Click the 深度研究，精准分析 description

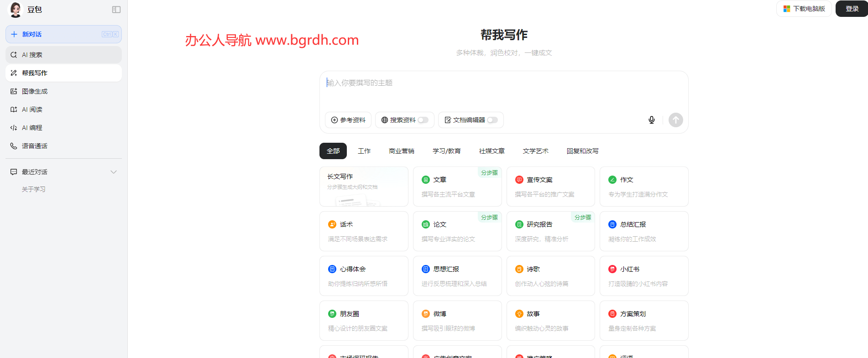(x=542, y=239)
